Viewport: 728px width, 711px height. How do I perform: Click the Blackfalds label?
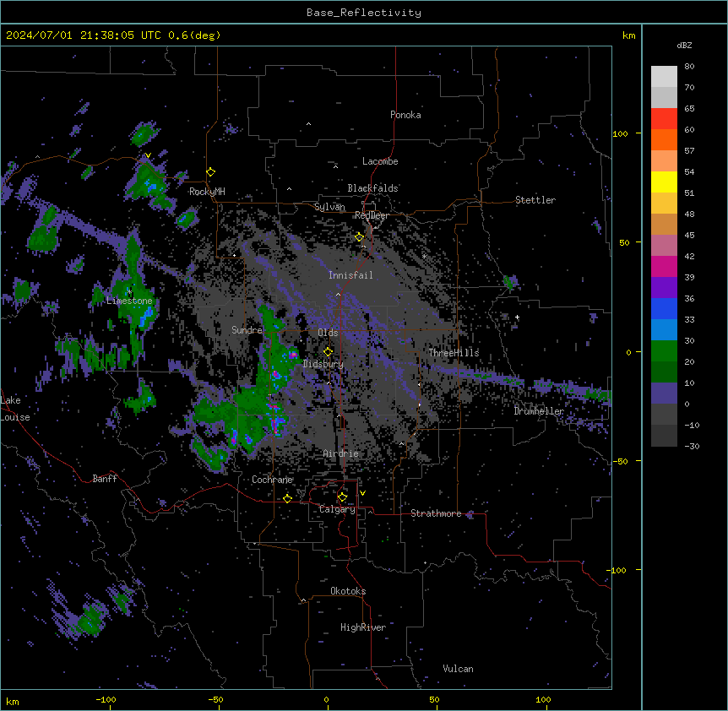(x=372, y=188)
